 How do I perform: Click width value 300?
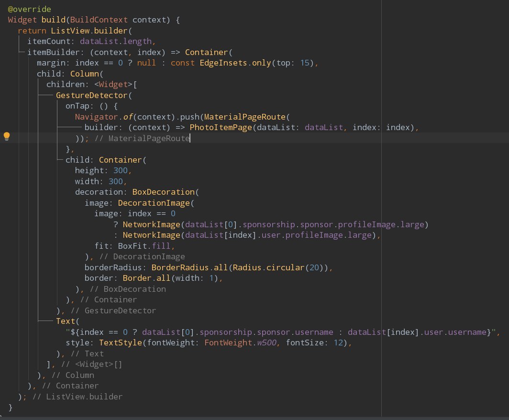pyautogui.click(x=116, y=181)
